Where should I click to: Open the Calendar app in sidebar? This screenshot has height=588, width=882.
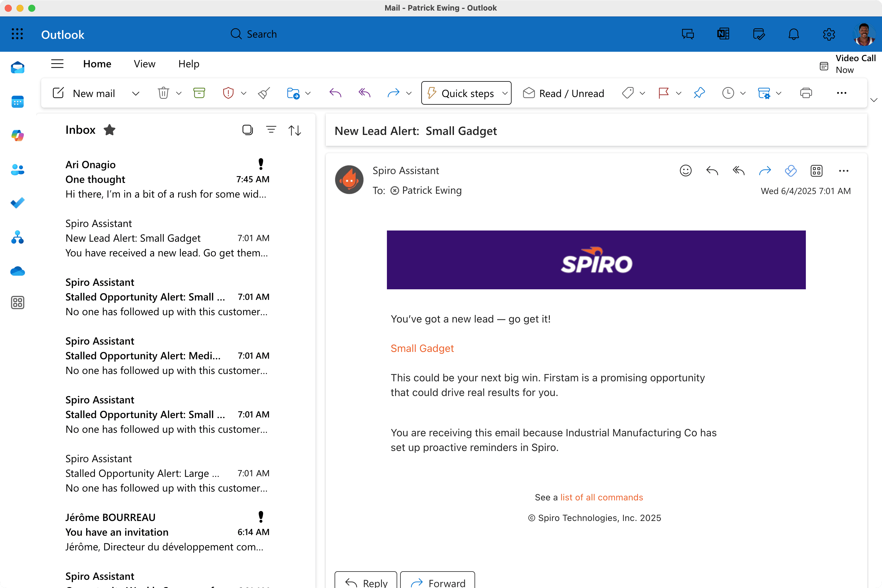pyautogui.click(x=18, y=102)
